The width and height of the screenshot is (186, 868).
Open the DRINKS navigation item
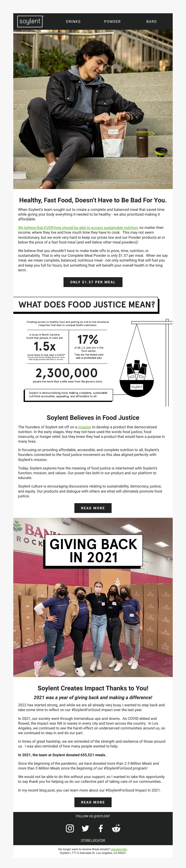tap(73, 22)
